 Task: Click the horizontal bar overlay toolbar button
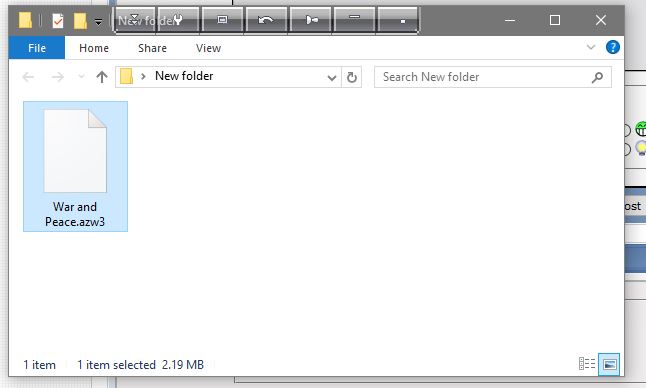pyautogui.click(x=355, y=20)
